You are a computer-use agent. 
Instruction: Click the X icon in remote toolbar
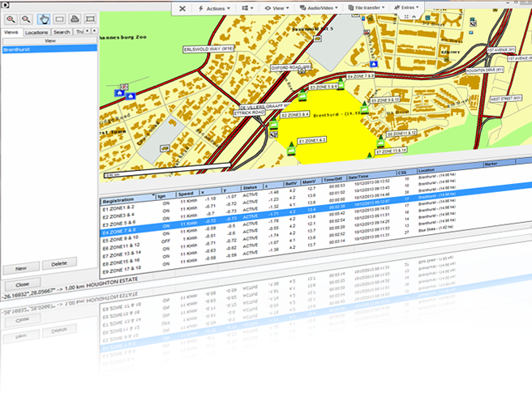(x=182, y=7)
